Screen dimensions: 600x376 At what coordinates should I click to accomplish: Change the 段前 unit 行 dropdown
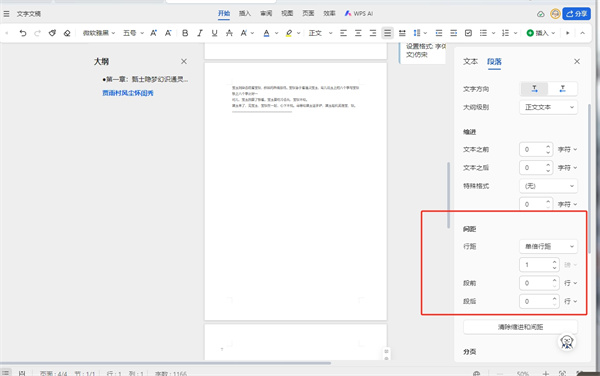pyautogui.click(x=571, y=283)
